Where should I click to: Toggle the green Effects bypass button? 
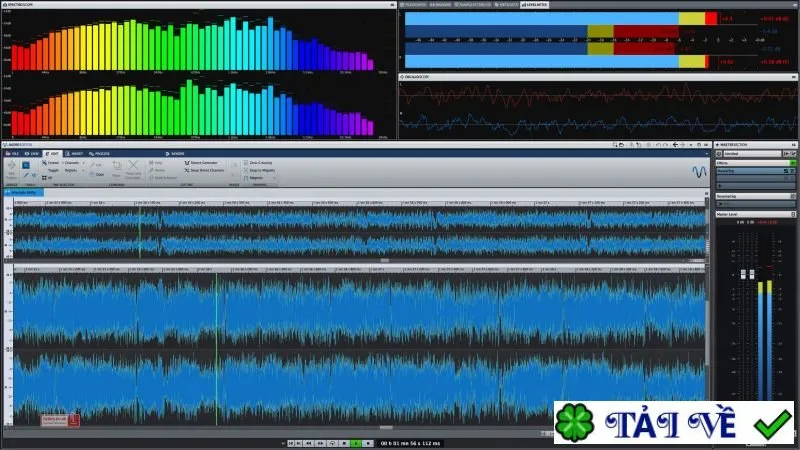[x=793, y=163]
